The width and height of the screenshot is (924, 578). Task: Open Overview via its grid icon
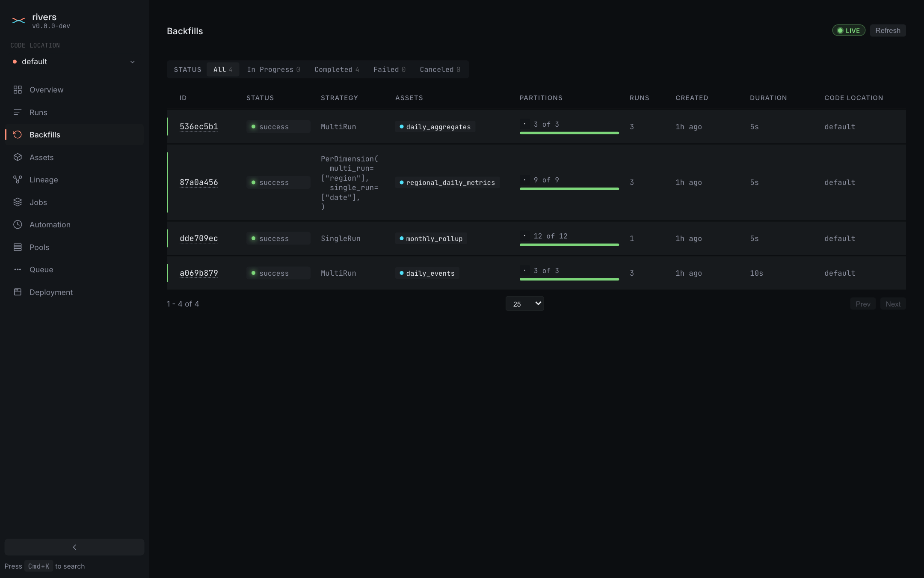click(18, 90)
